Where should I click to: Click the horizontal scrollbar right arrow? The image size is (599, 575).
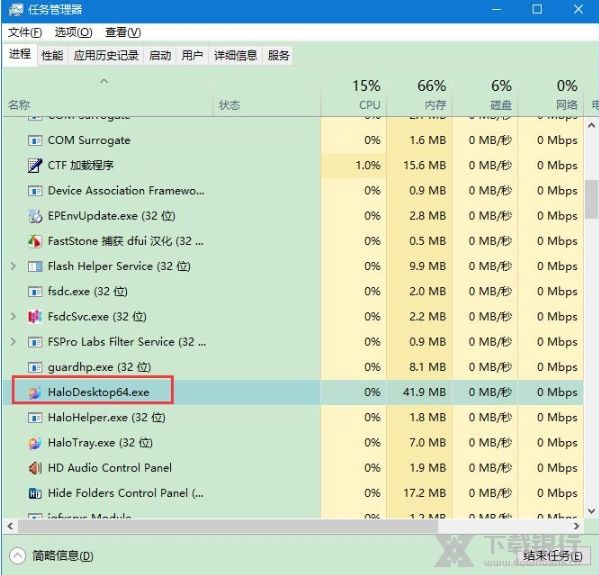(x=576, y=526)
